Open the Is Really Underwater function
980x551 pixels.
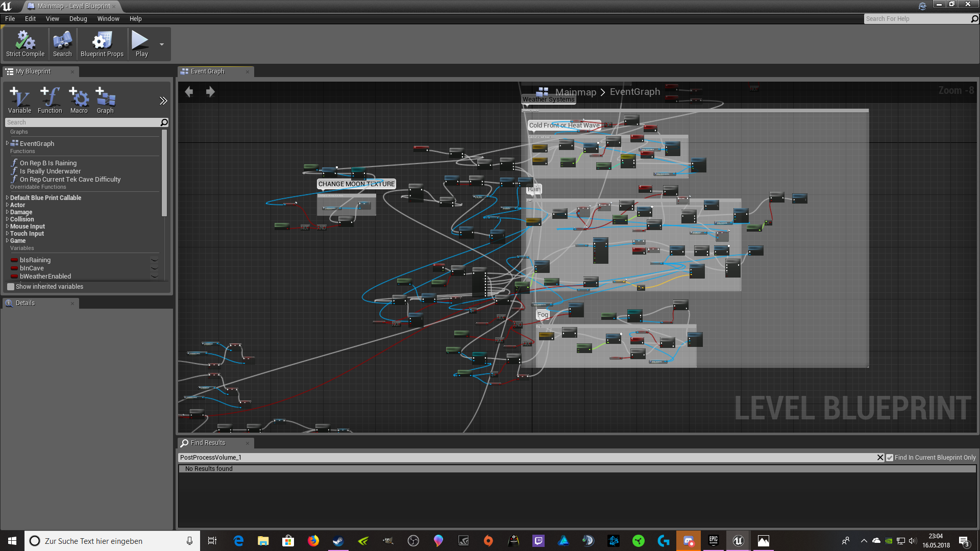click(x=50, y=171)
